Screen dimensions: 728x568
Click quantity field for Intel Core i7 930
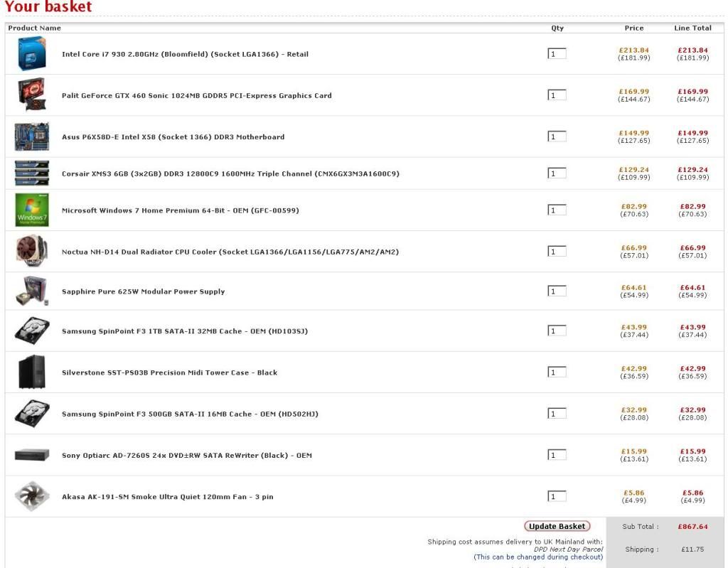coord(557,54)
